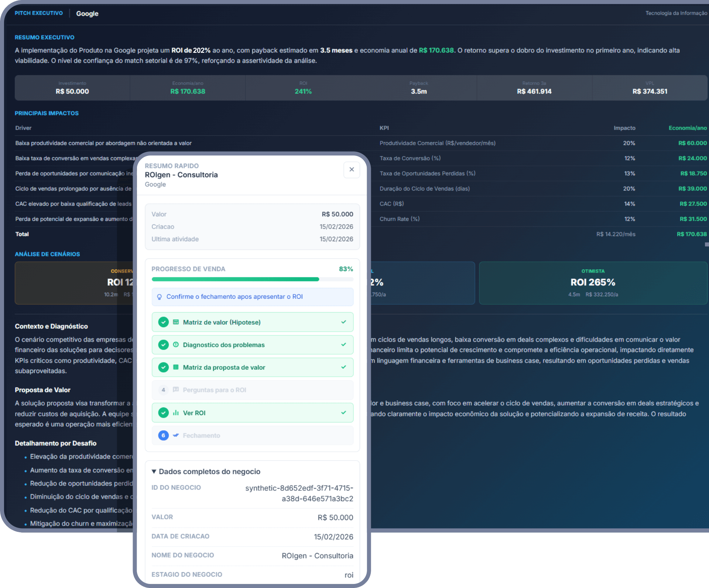Viewport: 709px width, 588px height.
Task: Select the Otimista ROI 265% scenario card
Action: (x=593, y=283)
